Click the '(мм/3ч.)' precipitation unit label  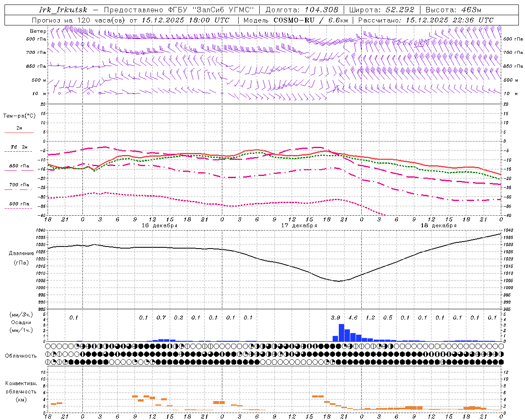point(21,315)
